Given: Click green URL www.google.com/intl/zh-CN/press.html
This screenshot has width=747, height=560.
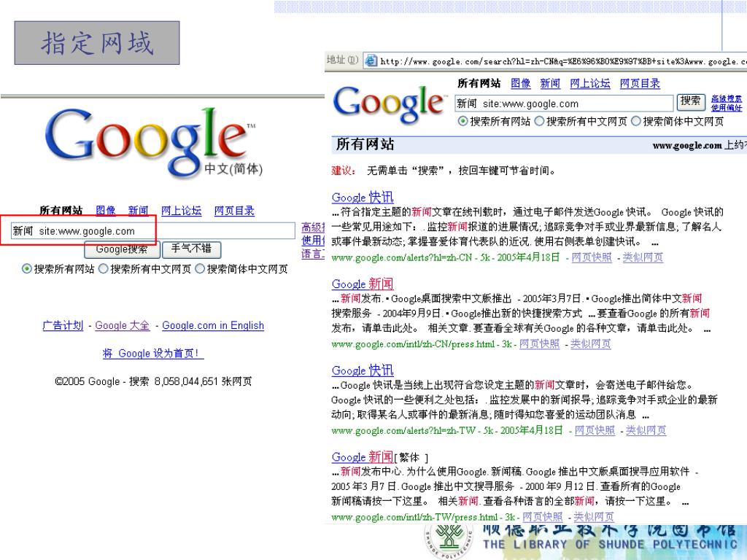Looking at the screenshot, I should [x=413, y=344].
